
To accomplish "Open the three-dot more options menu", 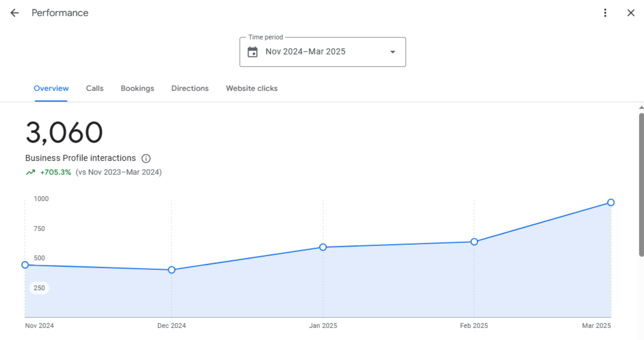I will 605,13.
